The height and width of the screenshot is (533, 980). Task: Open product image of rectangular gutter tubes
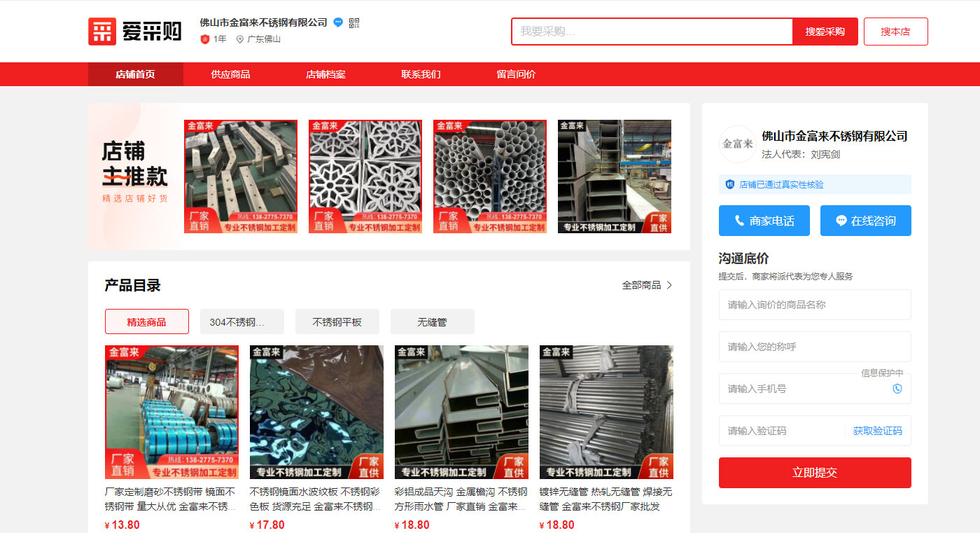(461, 412)
